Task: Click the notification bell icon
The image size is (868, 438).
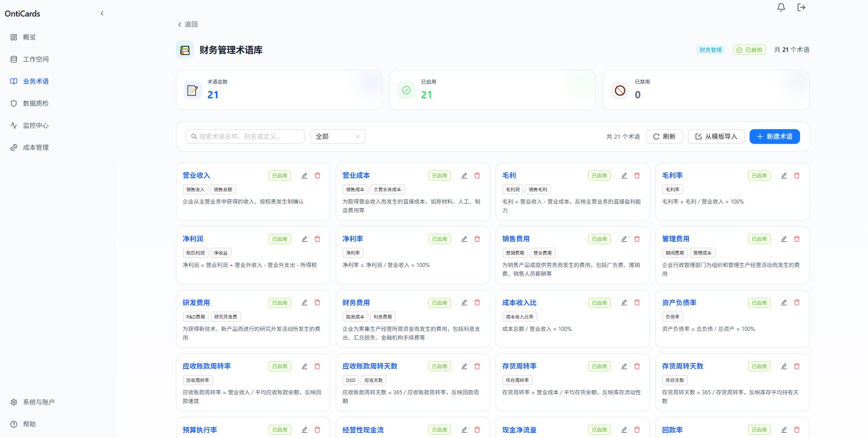Action: click(x=781, y=7)
